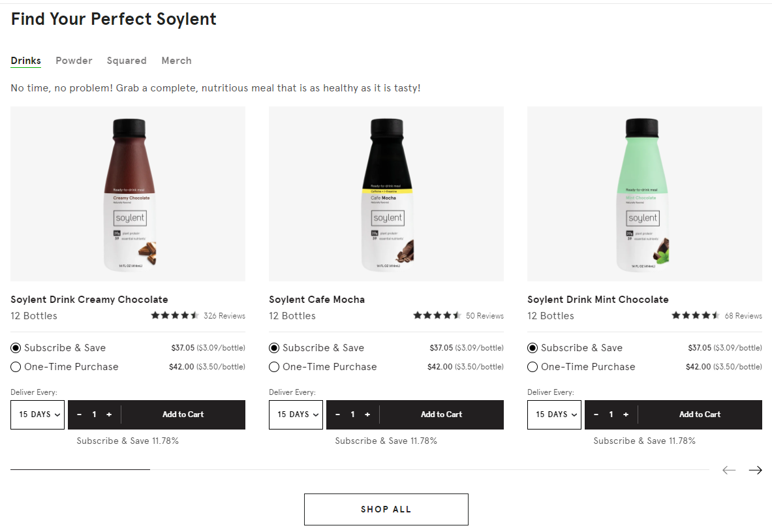Choose One-Time Purchase for Cafe Mocha
This screenshot has height=532, width=772.
coord(275,367)
